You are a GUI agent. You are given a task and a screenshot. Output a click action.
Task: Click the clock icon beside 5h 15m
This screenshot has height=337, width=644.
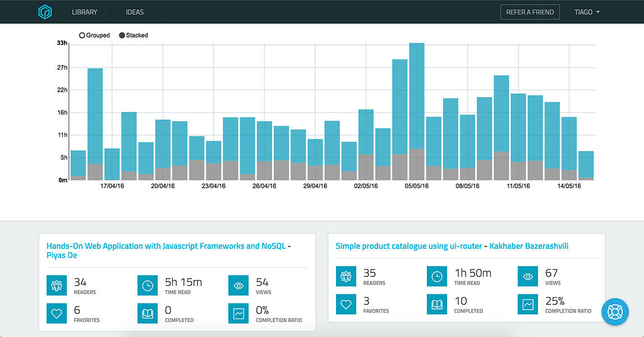[x=148, y=285]
